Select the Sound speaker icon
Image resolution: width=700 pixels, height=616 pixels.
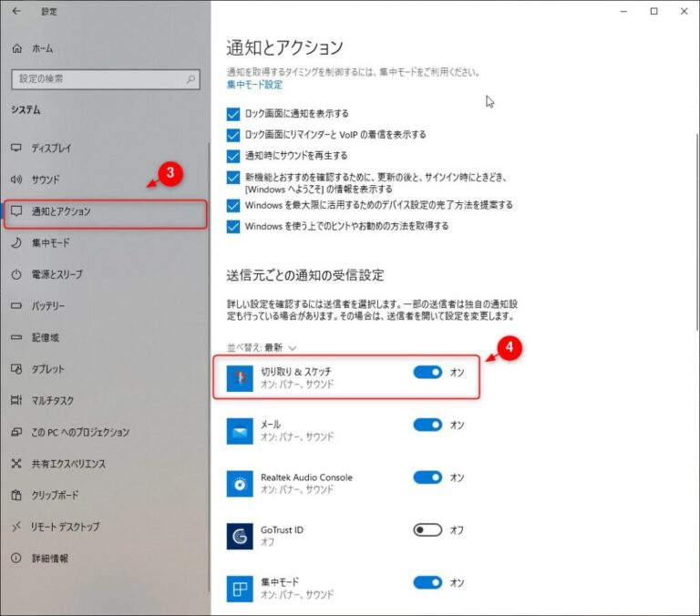[16, 180]
